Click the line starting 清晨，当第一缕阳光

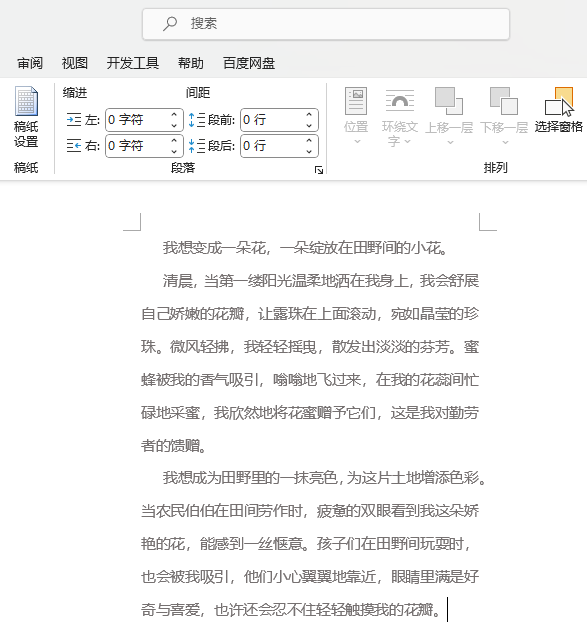tap(321, 281)
